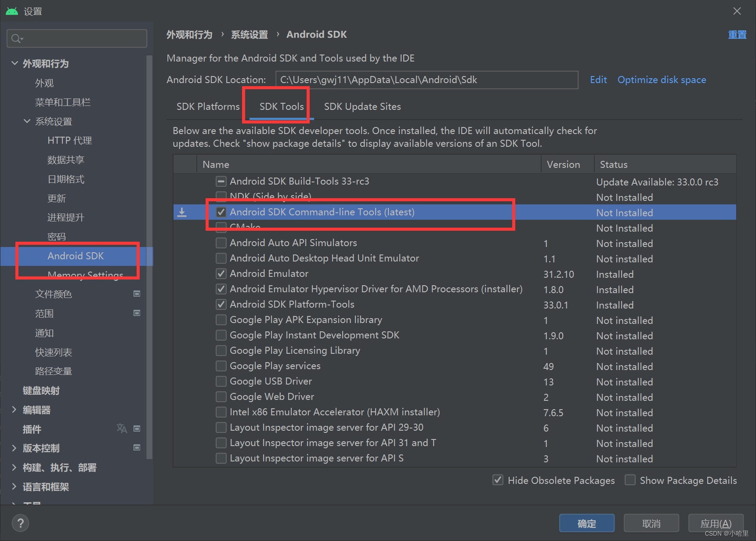This screenshot has width=756, height=541.
Task: Expand the 语言和框架 tree section
Action: [14, 487]
